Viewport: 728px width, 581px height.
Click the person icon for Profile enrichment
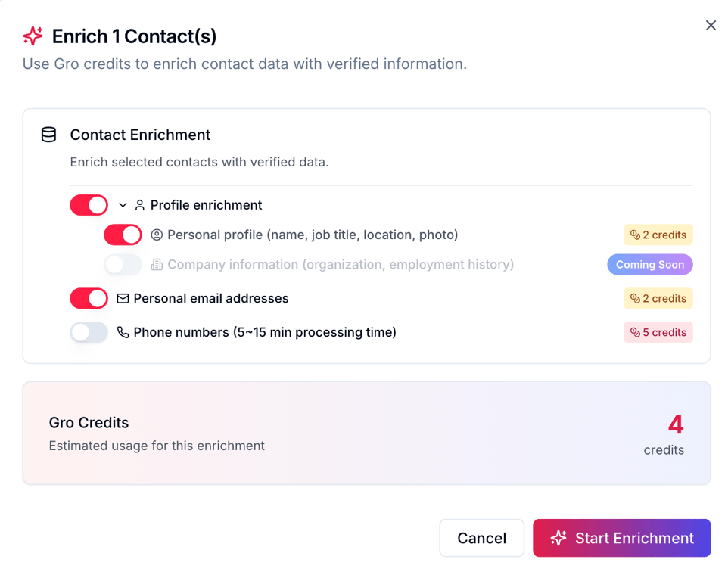click(x=140, y=205)
